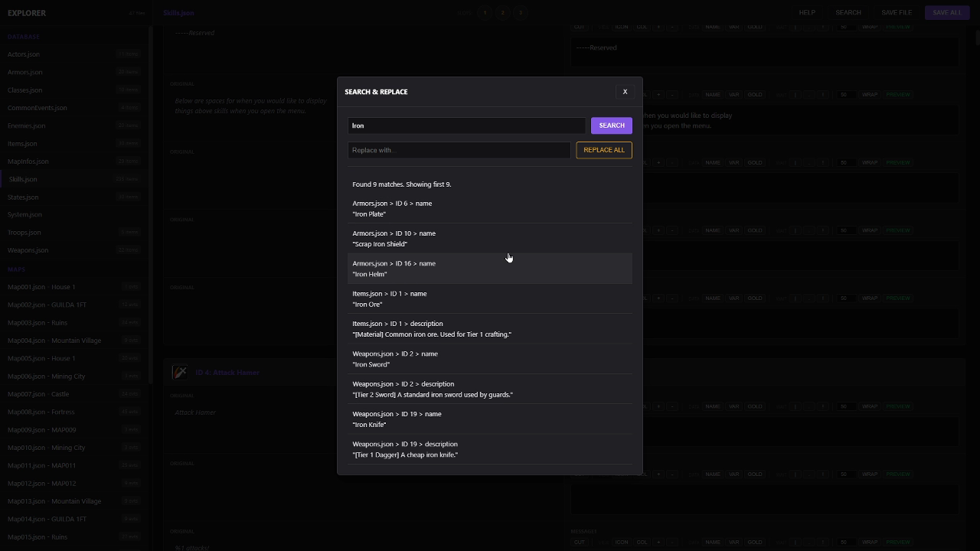Viewport: 980px width, 551px height.
Task: Open the "Iron Knife" Weapons name result
Action: click(x=490, y=419)
